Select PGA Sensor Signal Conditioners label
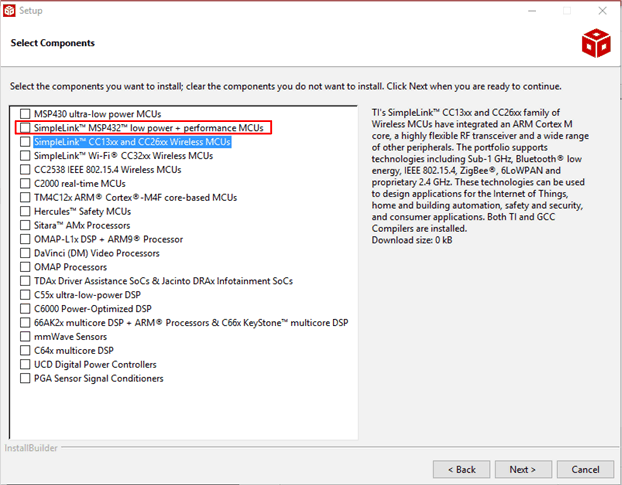Image resolution: width=622 pixels, height=485 pixels. (99, 378)
